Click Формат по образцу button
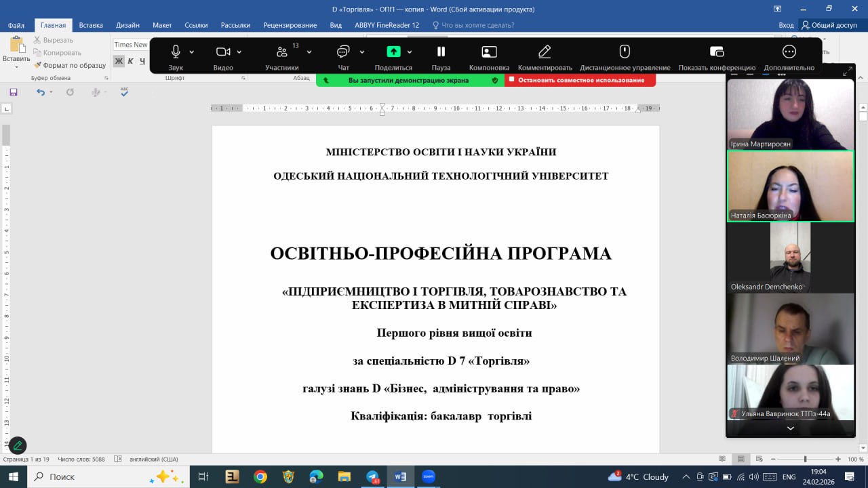 coord(70,65)
